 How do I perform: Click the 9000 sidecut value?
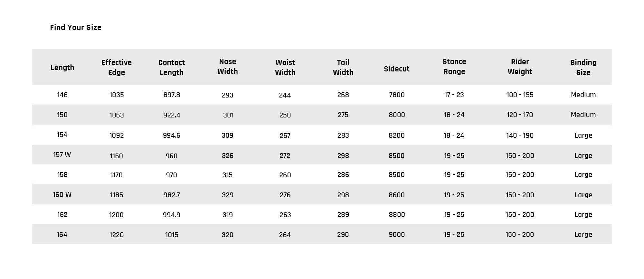(397, 235)
